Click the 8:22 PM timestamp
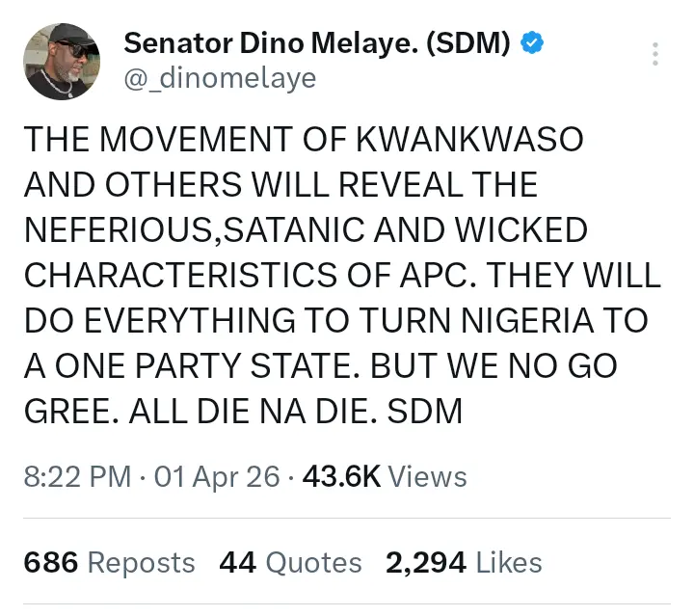694x616 pixels. [x=77, y=476]
